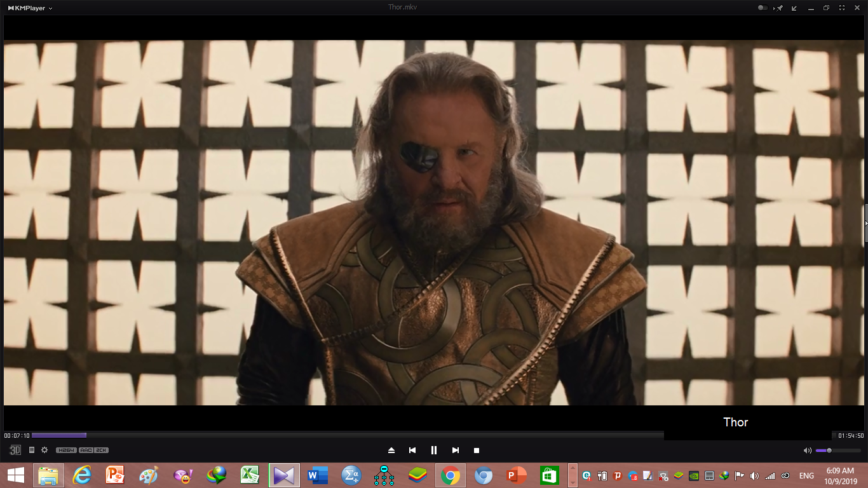Open the ENG language input selector

click(x=806, y=475)
